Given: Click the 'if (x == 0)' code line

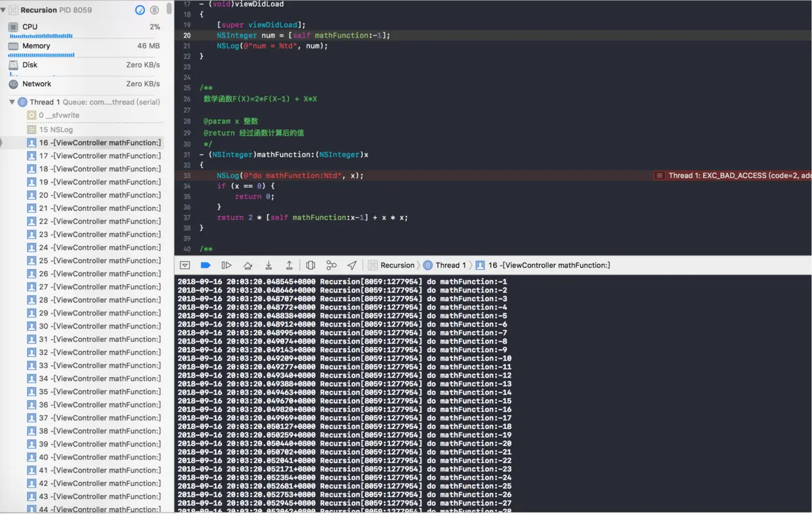Looking at the screenshot, I should tap(246, 186).
